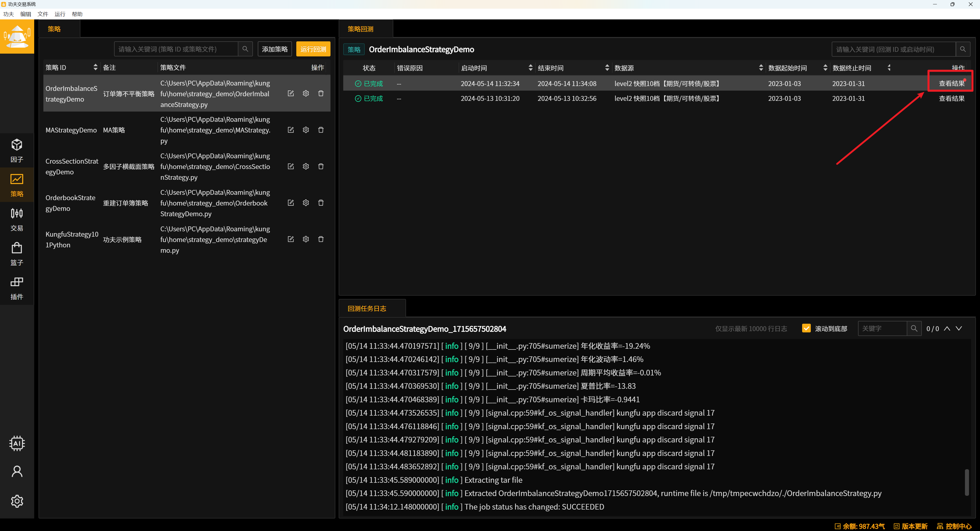Click the strategy search magnifier icon
Image resolution: width=980 pixels, height=531 pixels.
pos(245,49)
